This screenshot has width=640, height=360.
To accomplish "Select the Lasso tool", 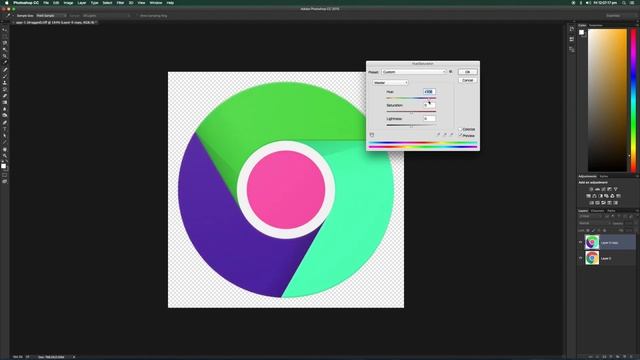I will pyautogui.click(x=4, y=43).
